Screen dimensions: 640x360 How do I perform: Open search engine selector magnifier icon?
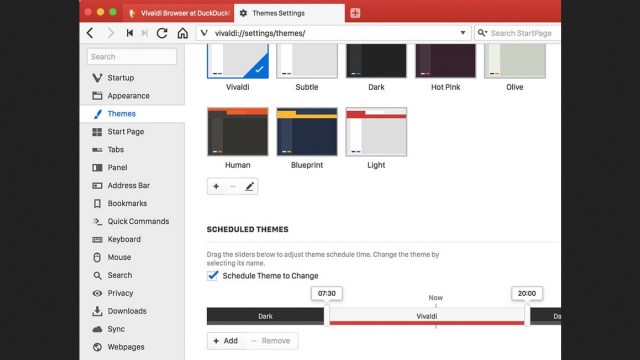click(482, 33)
